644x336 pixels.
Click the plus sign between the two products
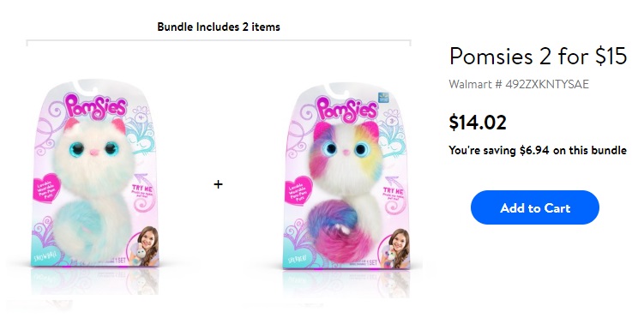pos(218,184)
